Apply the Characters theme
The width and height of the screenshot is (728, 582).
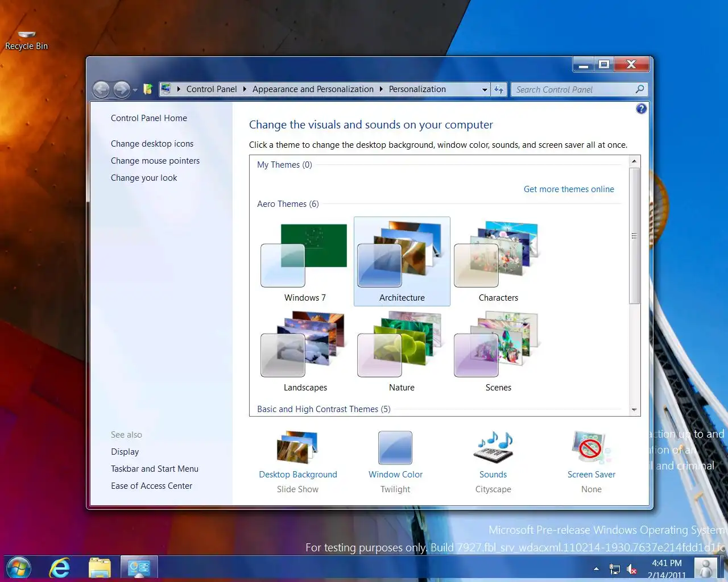[498, 261]
